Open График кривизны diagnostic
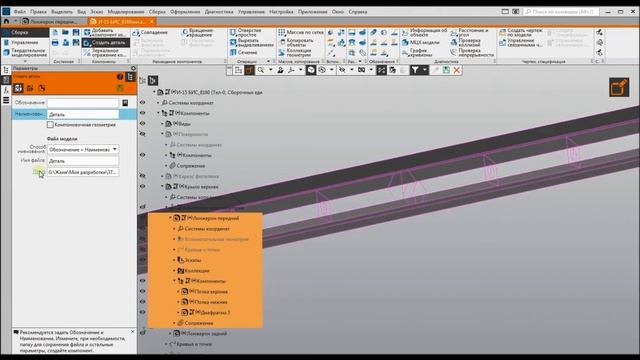 click(x=417, y=53)
